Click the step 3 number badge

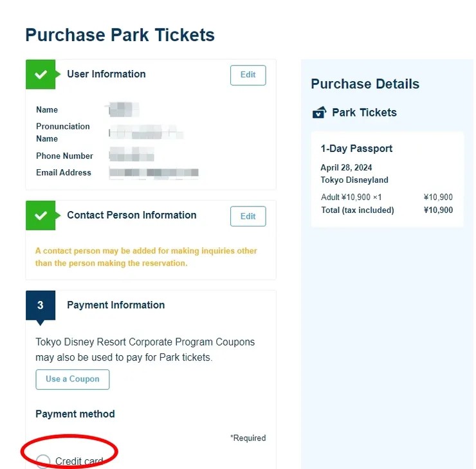(41, 306)
